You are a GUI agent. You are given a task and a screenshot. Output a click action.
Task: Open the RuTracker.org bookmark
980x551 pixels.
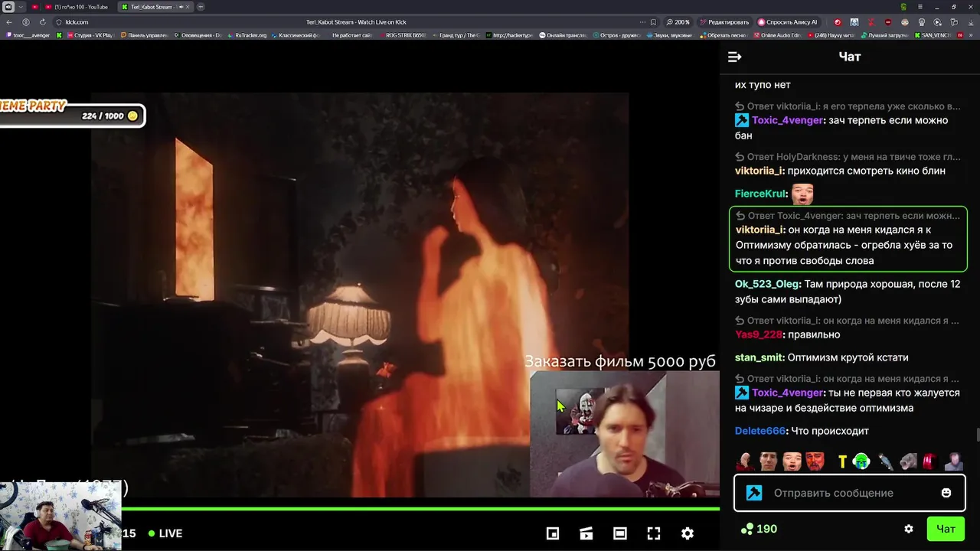click(247, 35)
